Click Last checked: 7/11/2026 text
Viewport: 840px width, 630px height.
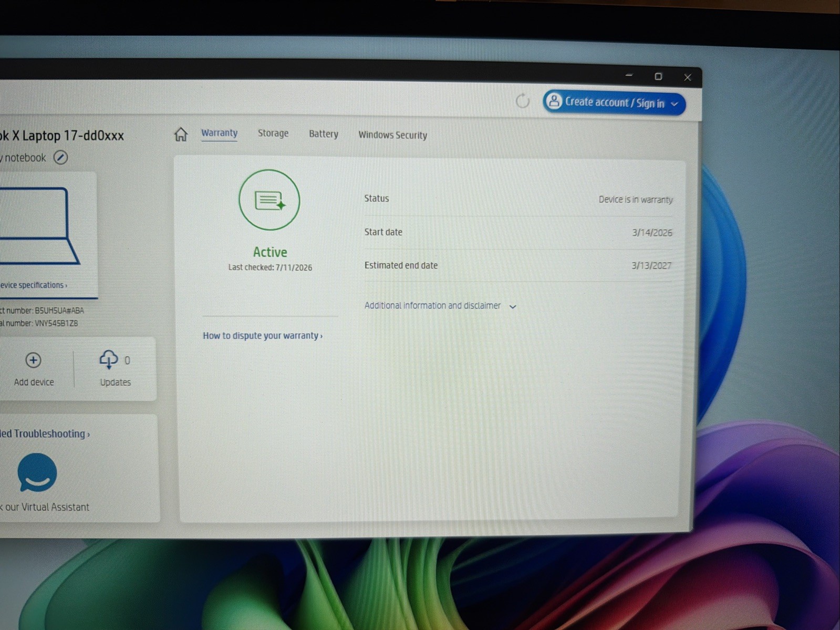click(x=270, y=267)
